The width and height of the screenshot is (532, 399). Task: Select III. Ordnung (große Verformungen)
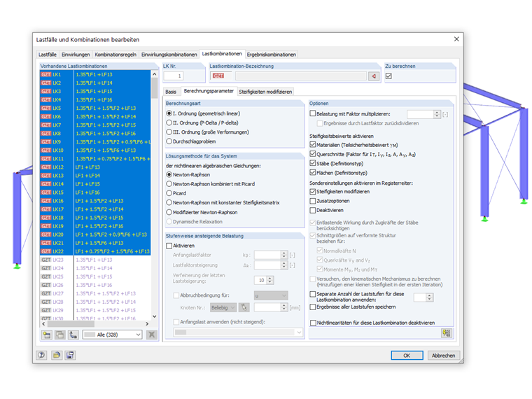click(169, 132)
